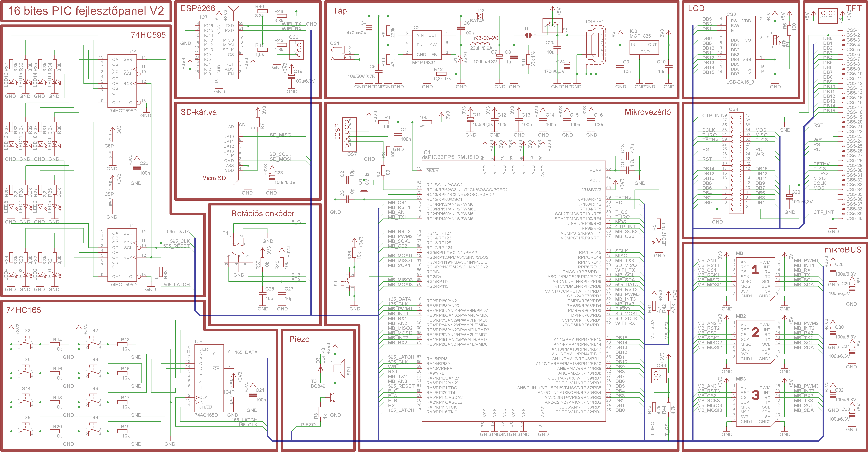The height and width of the screenshot is (452, 868).
Task: Click the IC6P power symbol label
Action: [108, 146]
